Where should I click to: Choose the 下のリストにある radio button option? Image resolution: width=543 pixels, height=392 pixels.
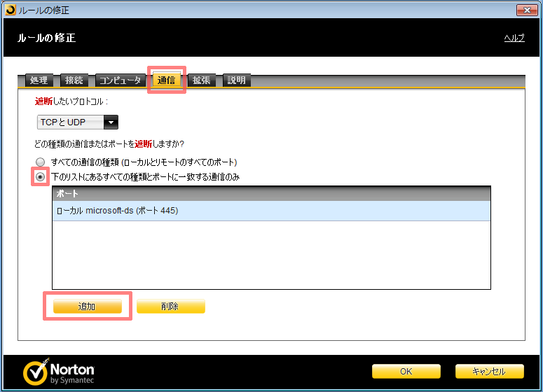[x=41, y=177]
